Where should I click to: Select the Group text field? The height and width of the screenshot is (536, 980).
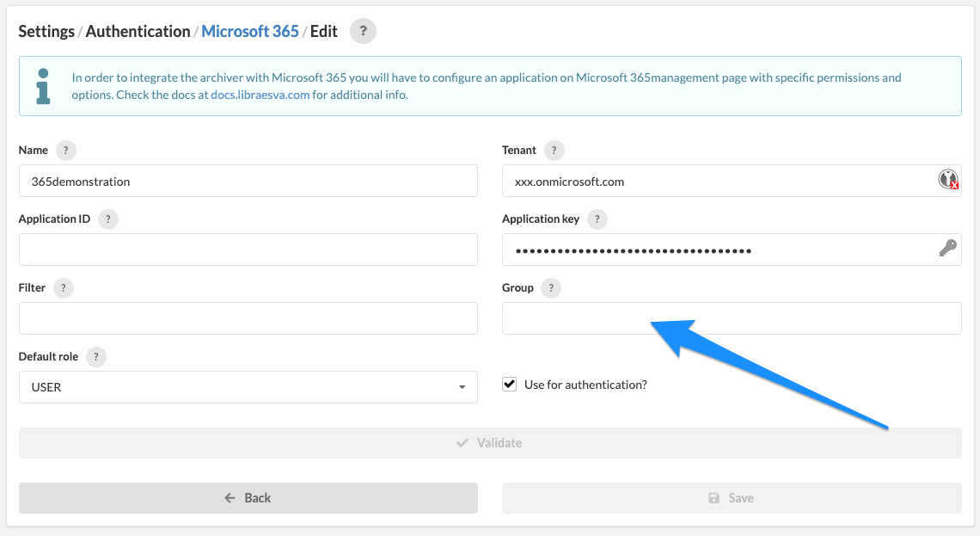(732, 318)
